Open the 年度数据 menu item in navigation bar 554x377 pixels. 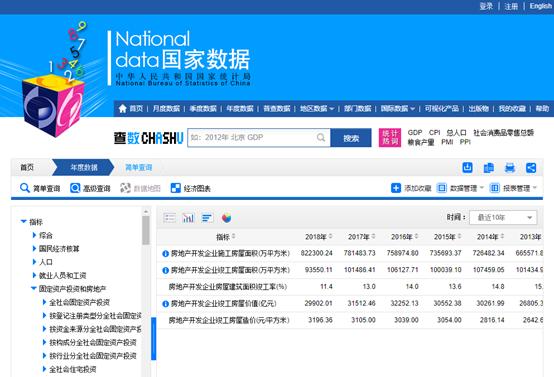[240, 108]
